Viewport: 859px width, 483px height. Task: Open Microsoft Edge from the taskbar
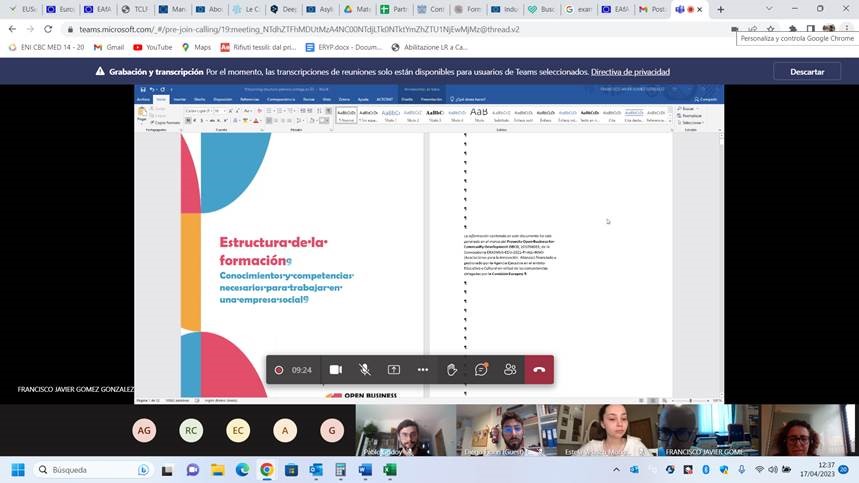242,470
